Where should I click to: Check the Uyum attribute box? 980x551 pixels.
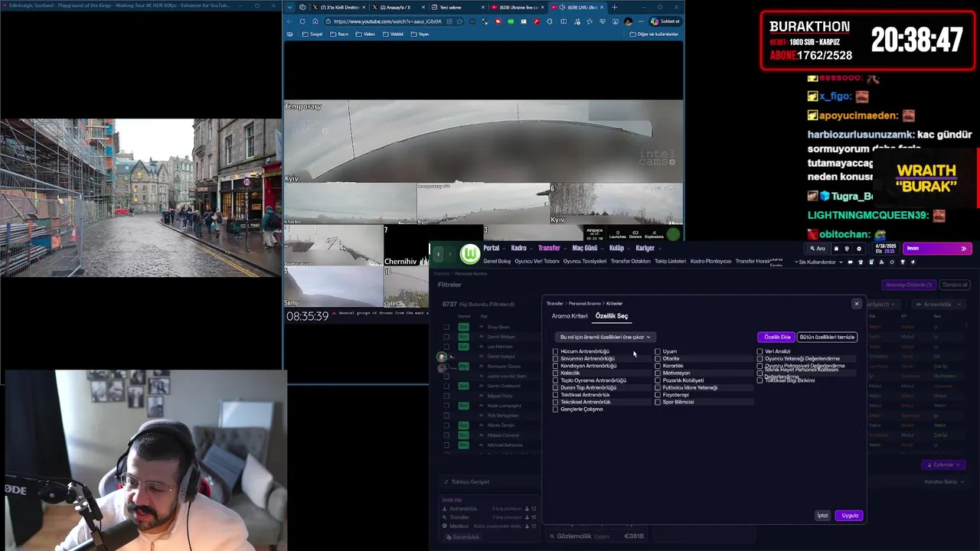coord(658,351)
